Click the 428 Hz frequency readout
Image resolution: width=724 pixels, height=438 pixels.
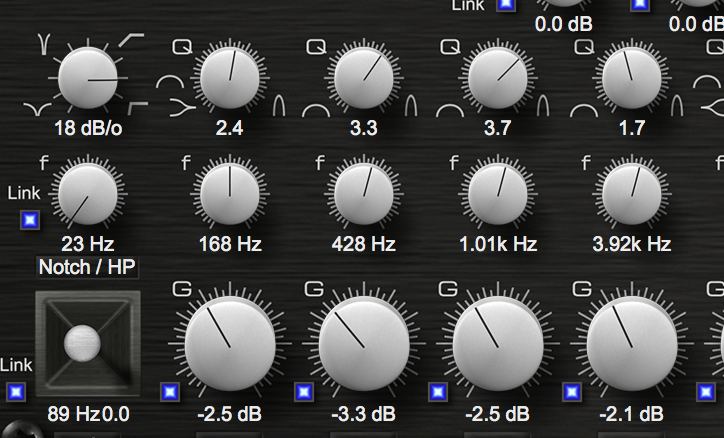click(x=364, y=244)
